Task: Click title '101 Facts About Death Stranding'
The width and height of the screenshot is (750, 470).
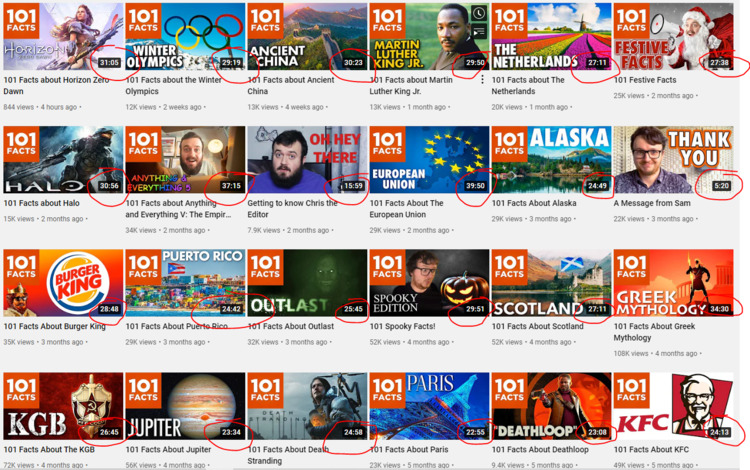Action: pos(288,456)
